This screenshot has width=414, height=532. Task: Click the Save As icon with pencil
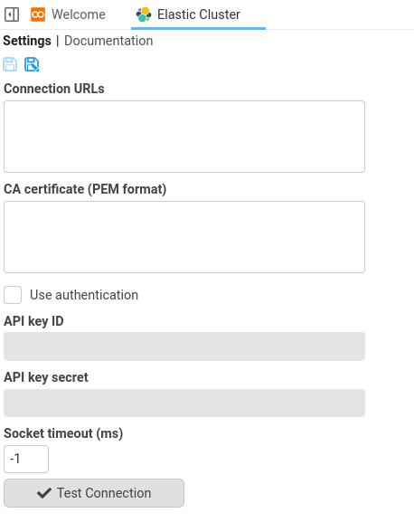point(32,64)
